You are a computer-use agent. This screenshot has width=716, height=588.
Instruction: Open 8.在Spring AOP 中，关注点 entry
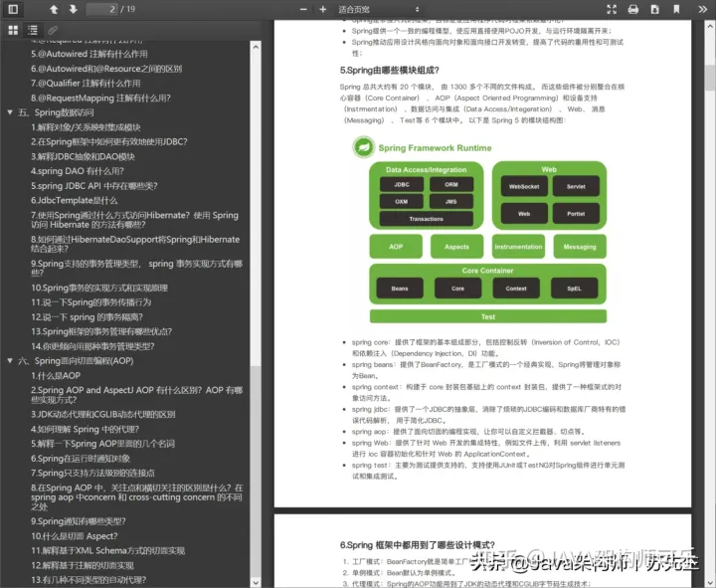tap(137, 497)
